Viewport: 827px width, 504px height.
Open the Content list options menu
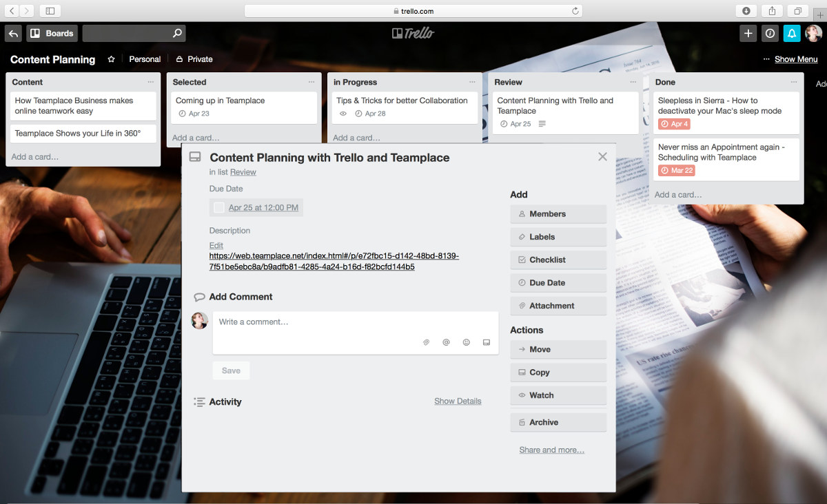151,82
